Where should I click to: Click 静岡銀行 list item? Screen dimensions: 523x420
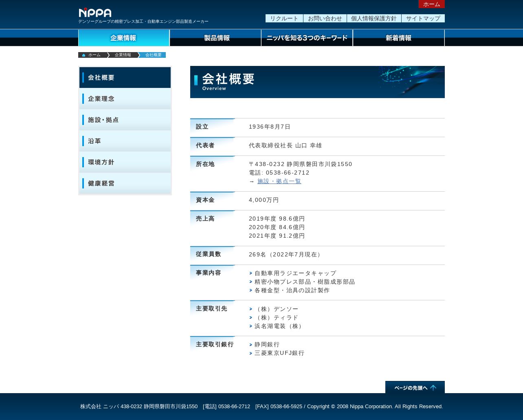click(267, 344)
